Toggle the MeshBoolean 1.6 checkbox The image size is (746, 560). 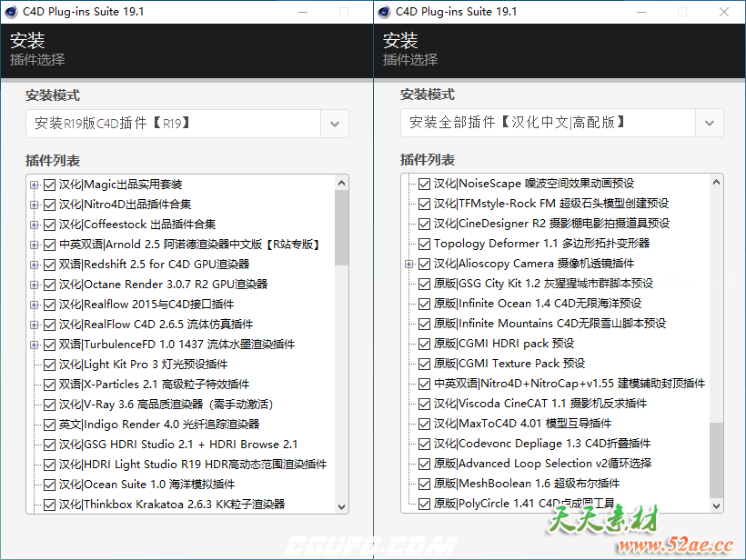(424, 484)
